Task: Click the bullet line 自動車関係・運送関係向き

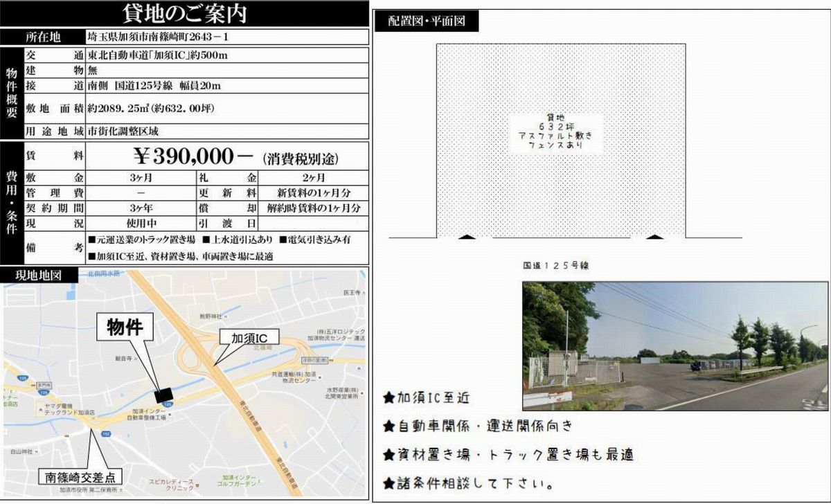Action: tap(478, 425)
